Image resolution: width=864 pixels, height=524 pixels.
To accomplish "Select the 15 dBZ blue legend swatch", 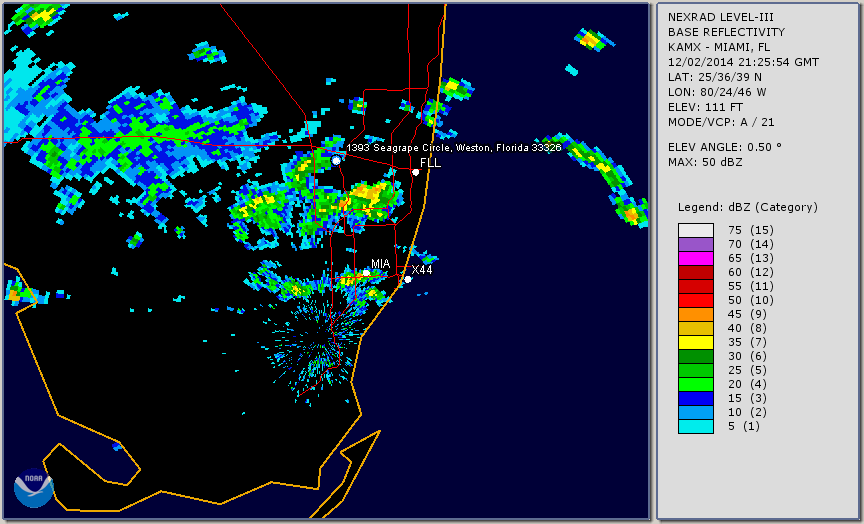I will pos(696,398).
